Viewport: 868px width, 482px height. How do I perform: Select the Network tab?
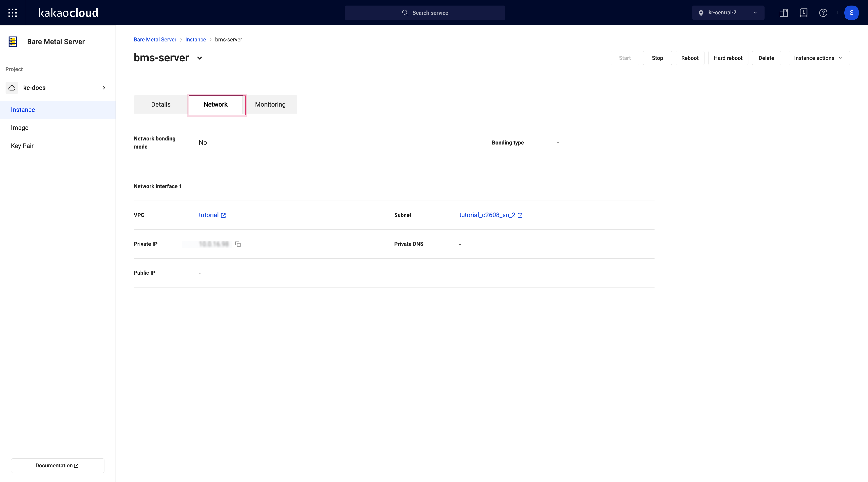coord(216,105)
